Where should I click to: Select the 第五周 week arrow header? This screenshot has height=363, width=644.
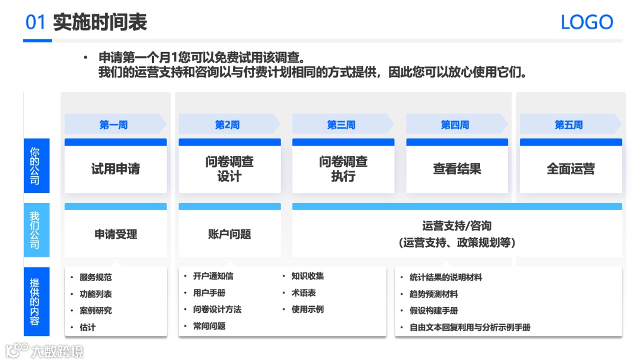coord(571,124)
